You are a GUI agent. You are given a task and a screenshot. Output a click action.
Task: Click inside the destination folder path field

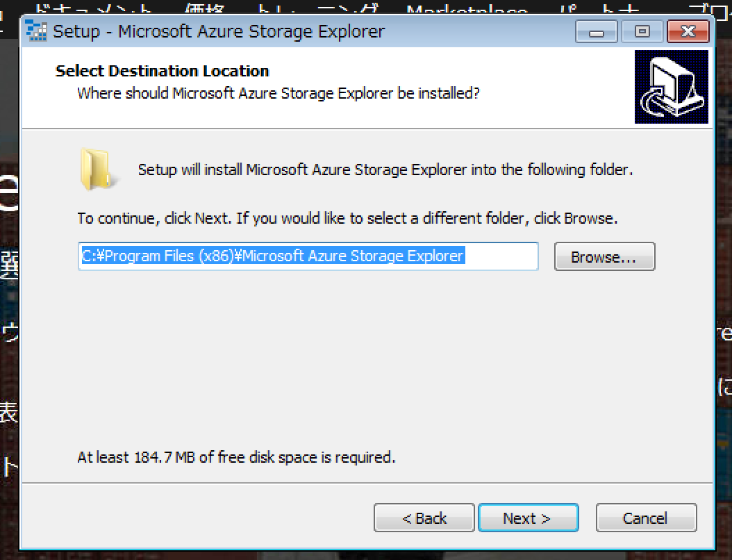(308, 256)
